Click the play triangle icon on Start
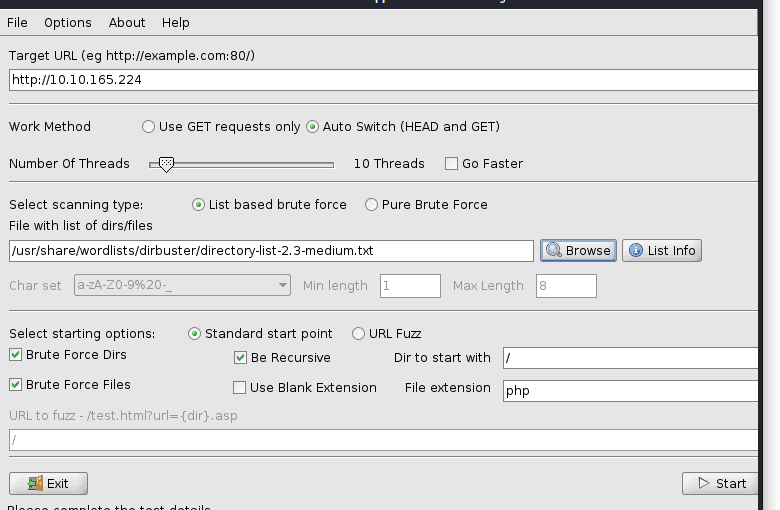The width and height of the screenshot is (780, 510). coord(703,483)
